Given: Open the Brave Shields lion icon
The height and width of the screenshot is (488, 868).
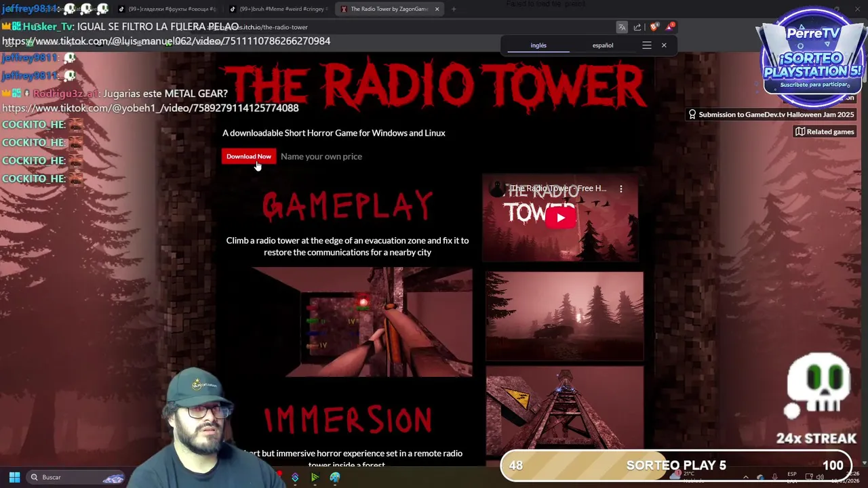Looking at the screenshot, I should click(654, 27).
